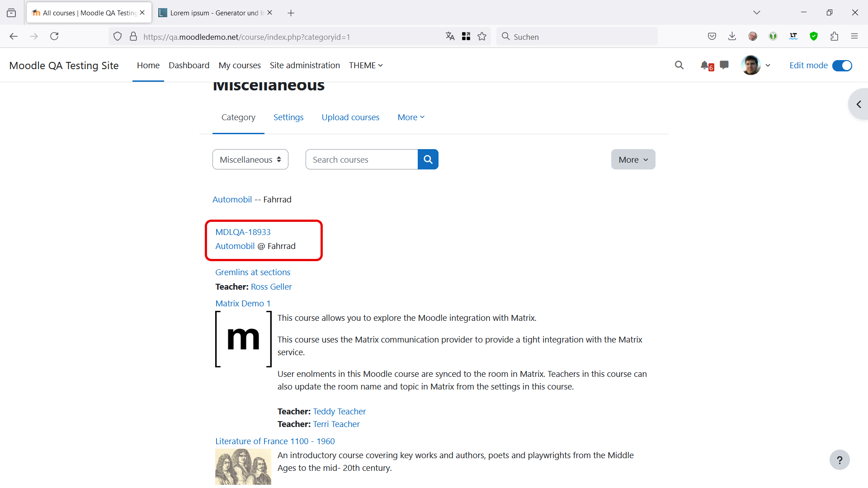Click the shield tracking protection icon
Image resolution: width=868 pixels, height=488 pixels.
coord(118,37)
